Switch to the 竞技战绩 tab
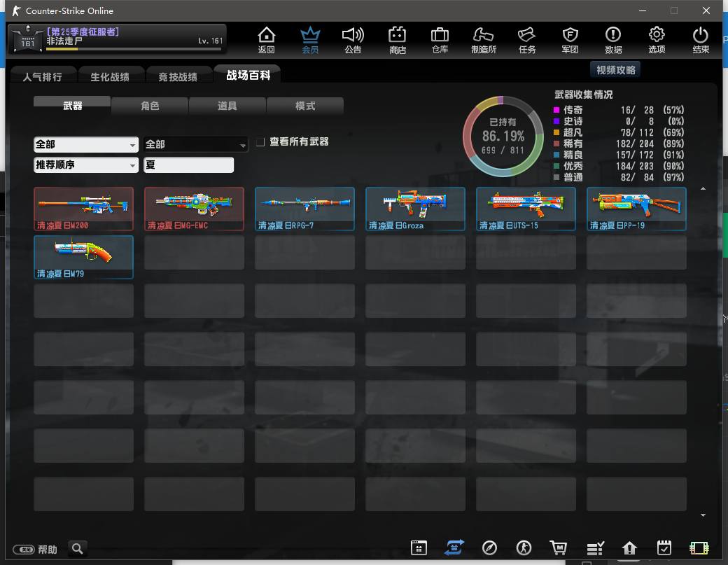This screenshot has width=728, height=565. pyautogui.click(x=178, y=76)
